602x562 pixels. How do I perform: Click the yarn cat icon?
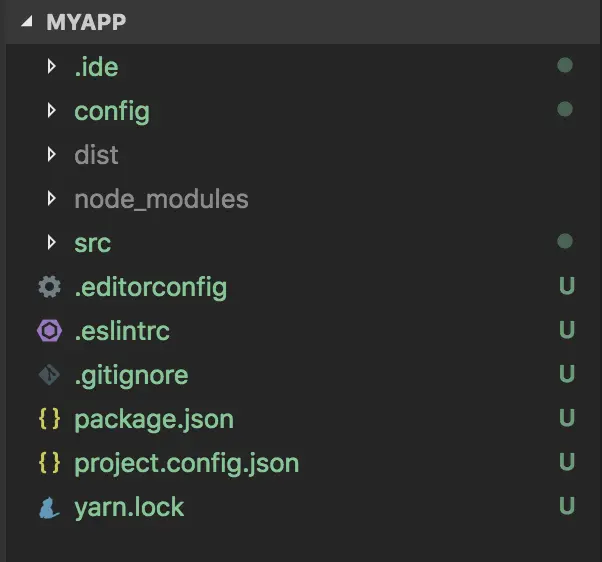48,508
